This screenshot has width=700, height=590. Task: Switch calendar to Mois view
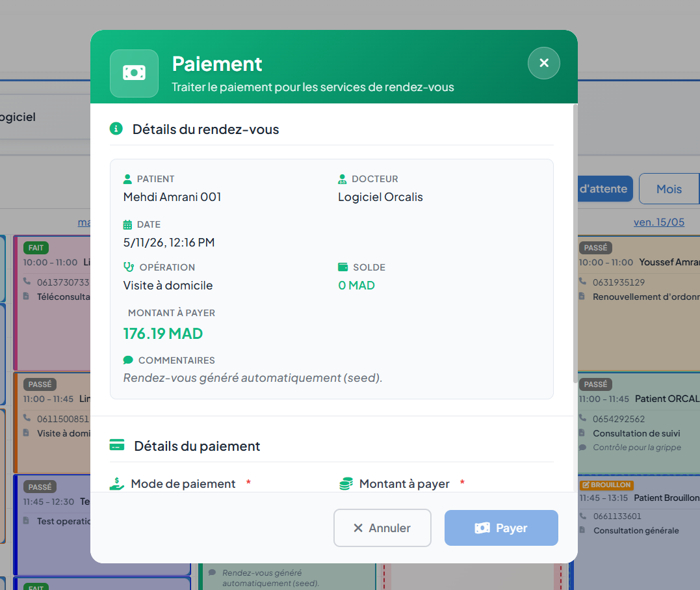coord(669,189)
